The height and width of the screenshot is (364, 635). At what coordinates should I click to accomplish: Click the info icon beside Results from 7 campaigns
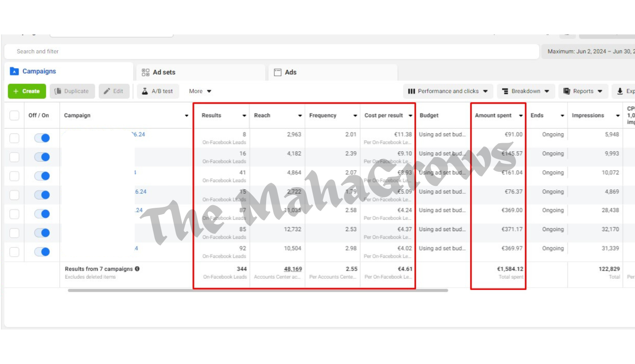tap(137, 269)
